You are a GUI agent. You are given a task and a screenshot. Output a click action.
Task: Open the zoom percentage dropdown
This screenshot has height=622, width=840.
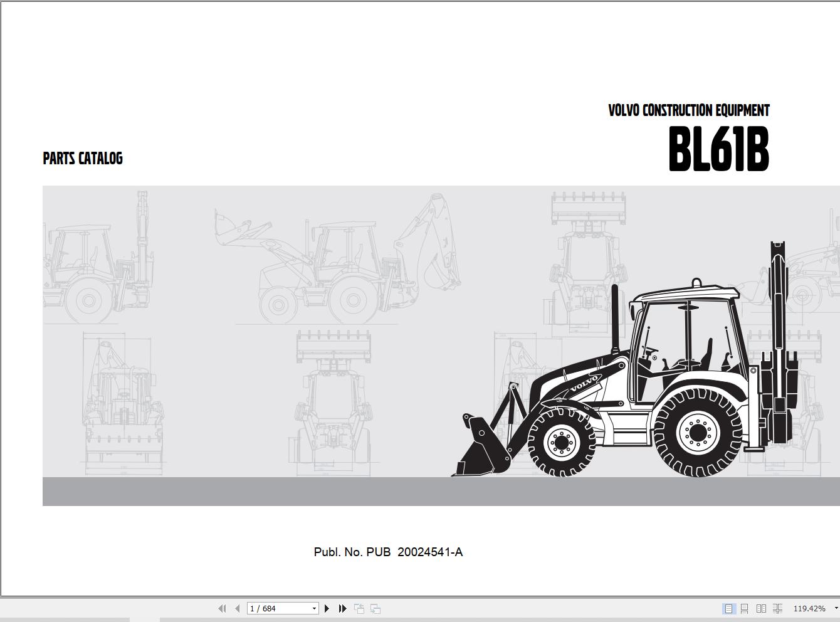pos(836,608)
